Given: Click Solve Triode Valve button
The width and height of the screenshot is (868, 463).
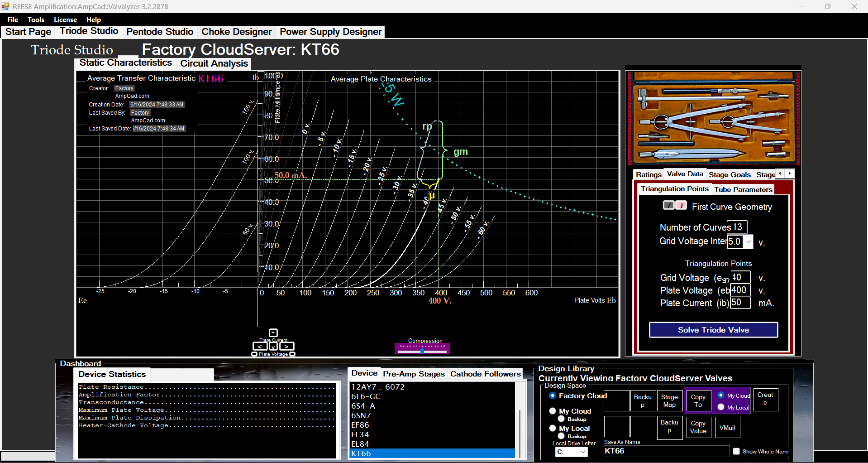Looking at the screenshot, I should coord(713,330).
